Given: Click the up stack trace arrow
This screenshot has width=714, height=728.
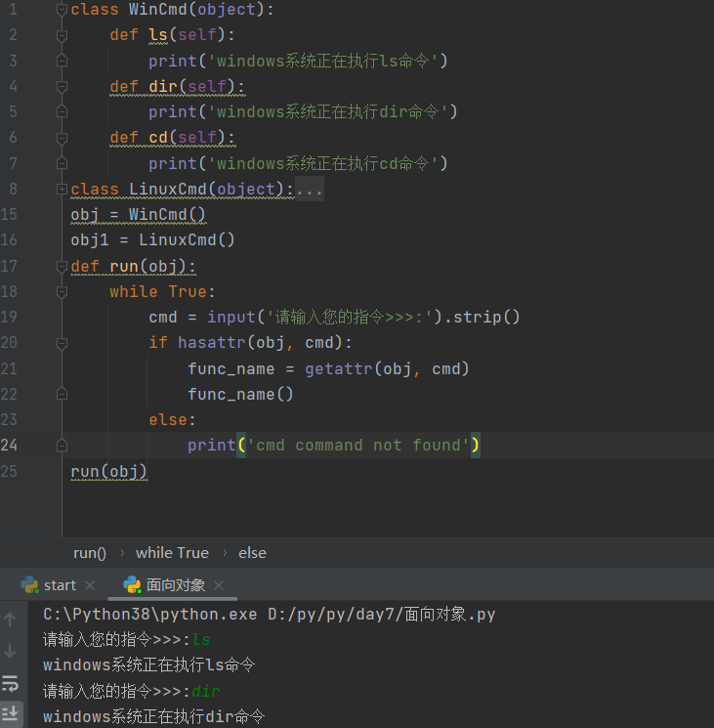Looking at the screenshot, I should click(x=10, y=619).
